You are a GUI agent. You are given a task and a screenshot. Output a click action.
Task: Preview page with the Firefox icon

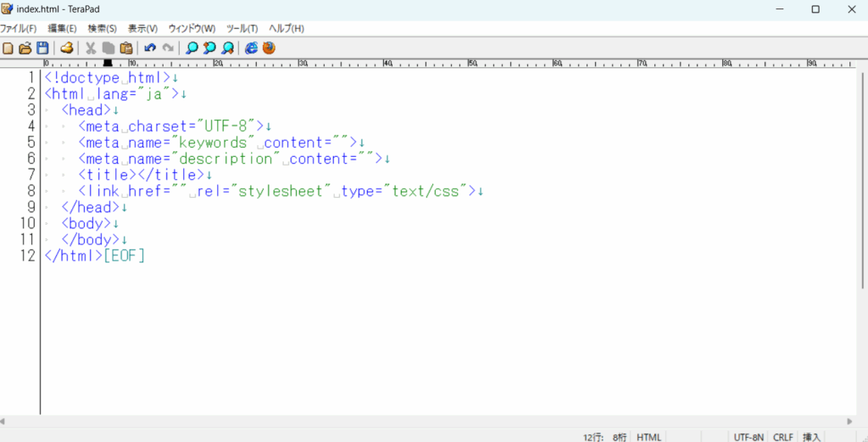269,48
